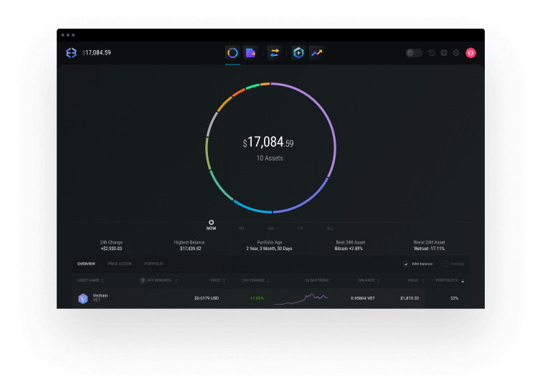This screenshot has height=392, width=540.
Task: Uncheck the With balance checkbox
Action: 406,264
